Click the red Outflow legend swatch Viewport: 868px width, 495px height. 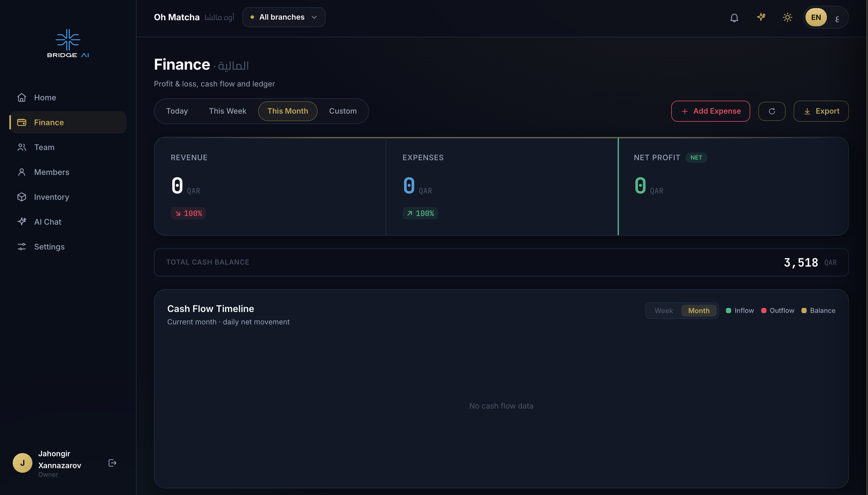click(x=764, y=311)
